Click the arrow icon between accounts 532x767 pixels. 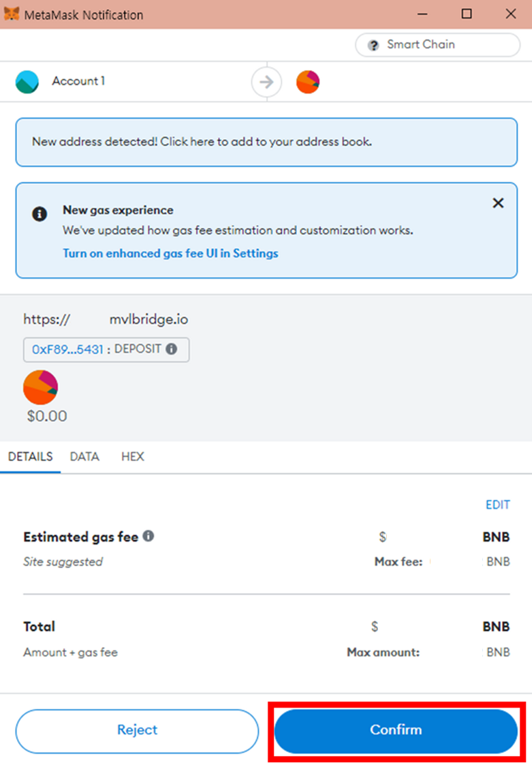pyautogui.click(x=266, y=82)
